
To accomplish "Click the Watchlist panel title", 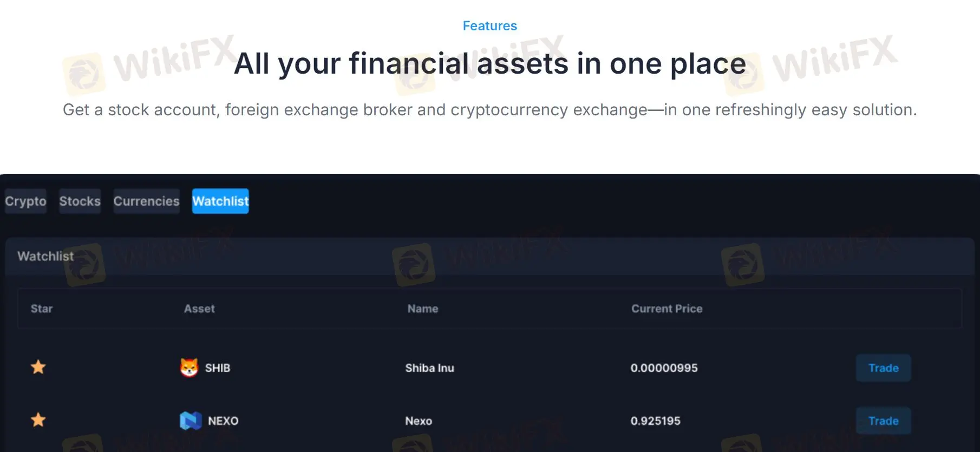I will pyautogui.click(x=45, y=256).
